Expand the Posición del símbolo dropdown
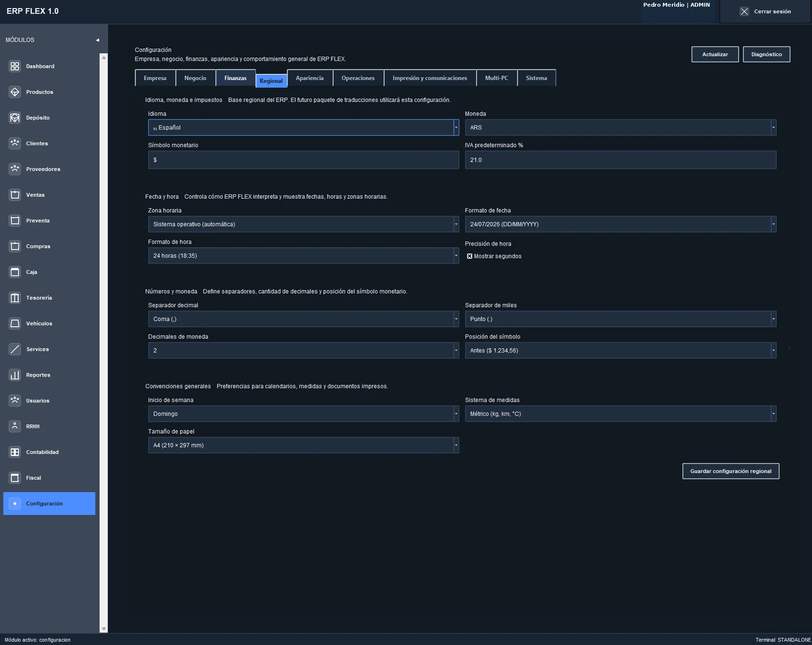The image size is (812, 645). click(x=620, y=351)
